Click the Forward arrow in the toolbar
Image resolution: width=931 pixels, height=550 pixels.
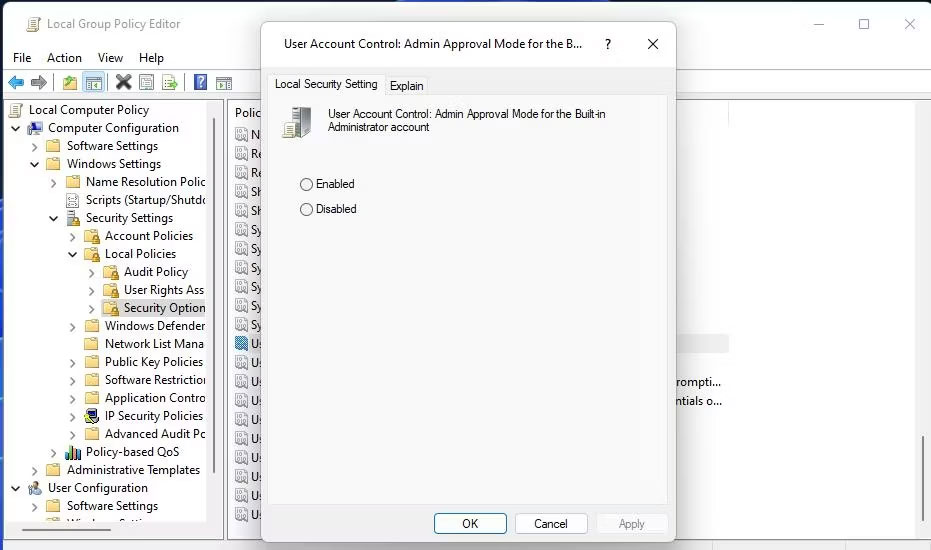point(39,83)
